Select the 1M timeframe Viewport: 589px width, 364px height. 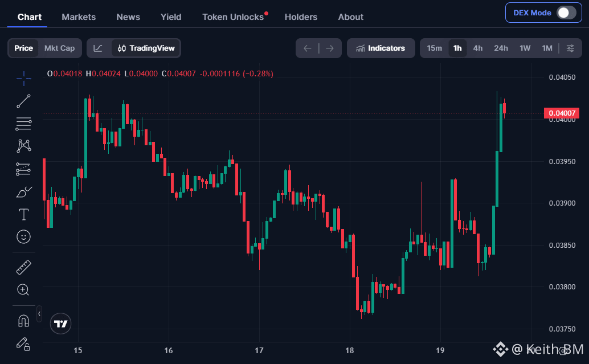point(547,48)
